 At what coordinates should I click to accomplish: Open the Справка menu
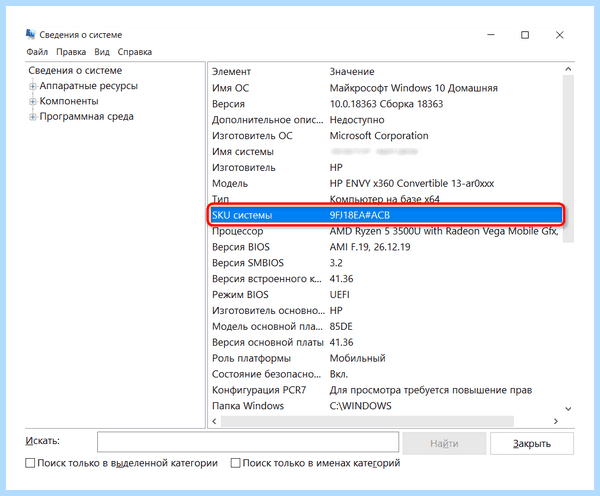coord(135,52)
